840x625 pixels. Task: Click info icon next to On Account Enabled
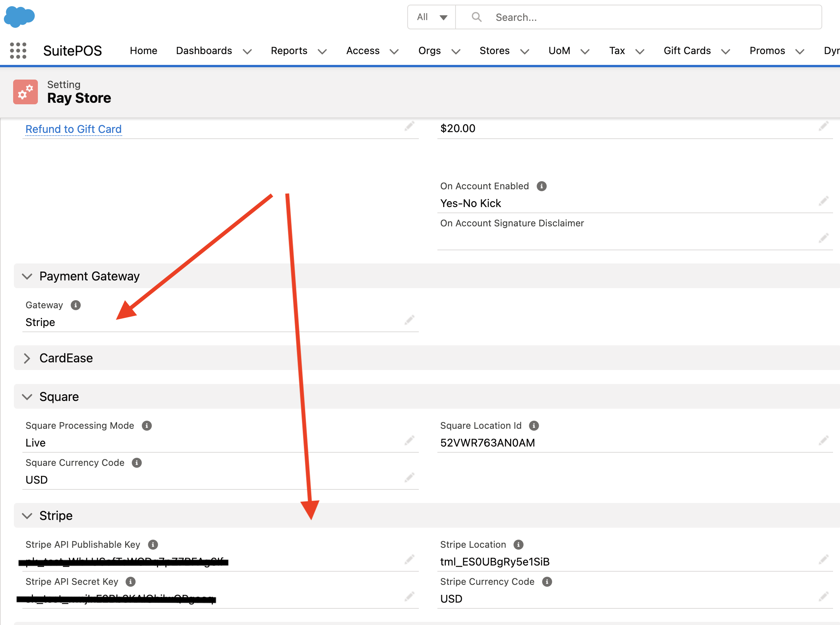tap(542, 186)
